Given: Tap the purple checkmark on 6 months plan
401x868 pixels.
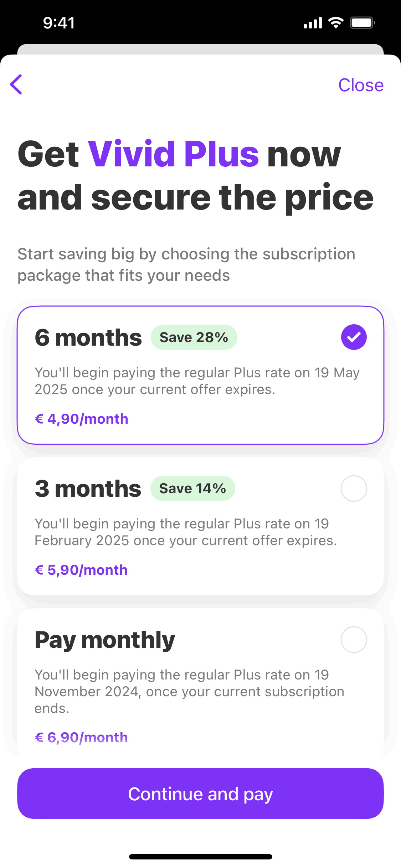Looking at the screenshot, I should point(354,336).
